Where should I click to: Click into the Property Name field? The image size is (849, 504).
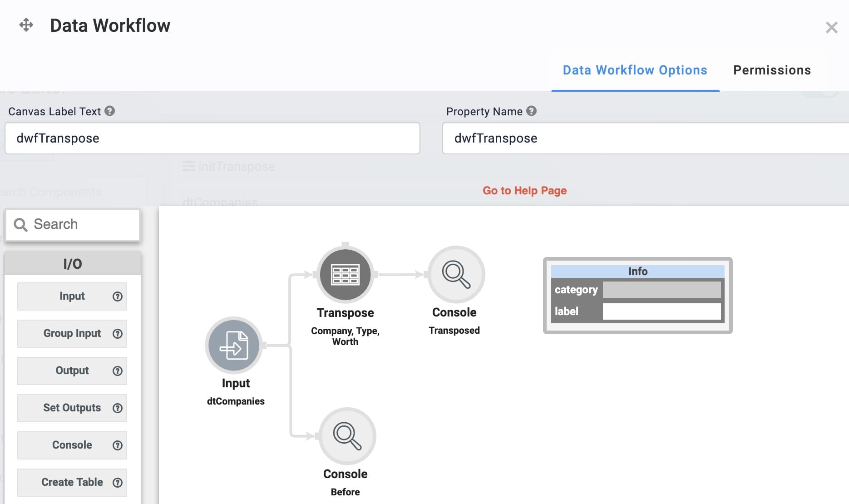[x=646, y=138]
